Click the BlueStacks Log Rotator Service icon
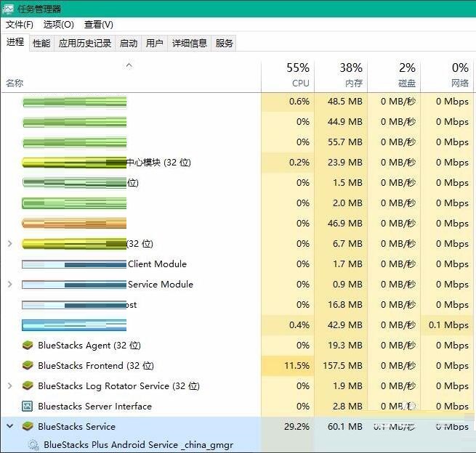The width and height of the screenshot is (476, 453). coord(28,385)
